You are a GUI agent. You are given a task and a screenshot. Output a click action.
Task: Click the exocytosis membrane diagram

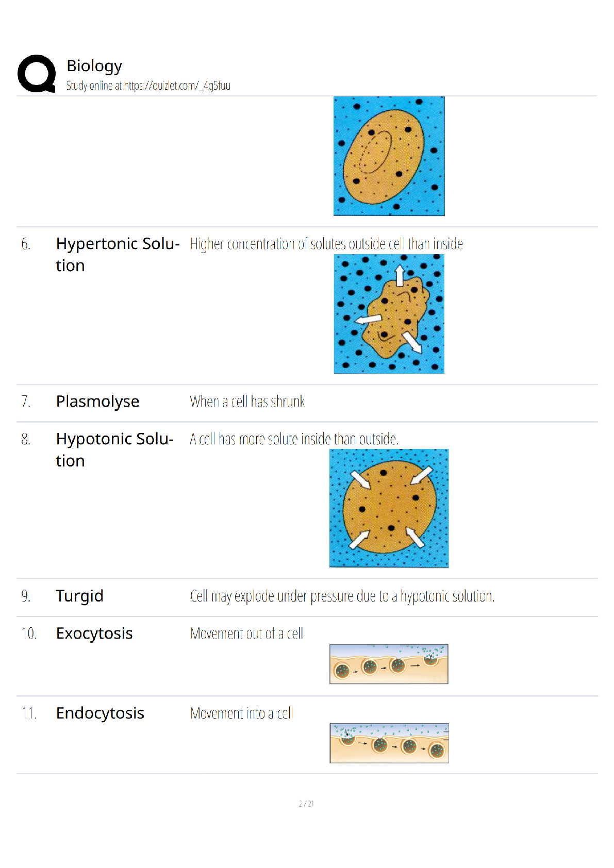389,664
